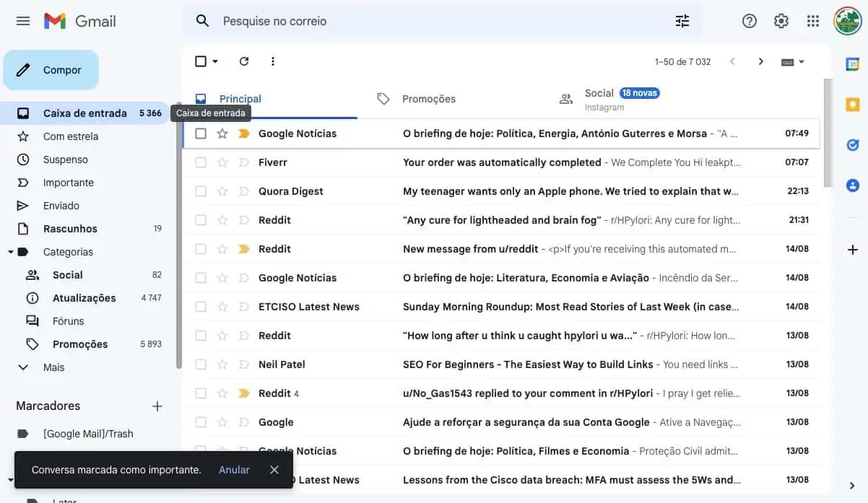This screenshot has height=503, width=868.
Task: Open the Help menu
Action: 749,20
